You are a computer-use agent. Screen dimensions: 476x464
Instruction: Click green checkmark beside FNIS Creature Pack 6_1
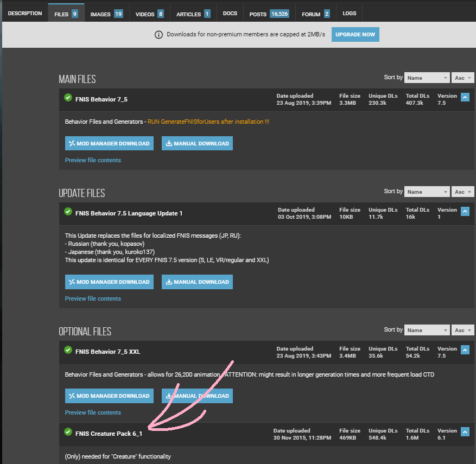point(68,432)
